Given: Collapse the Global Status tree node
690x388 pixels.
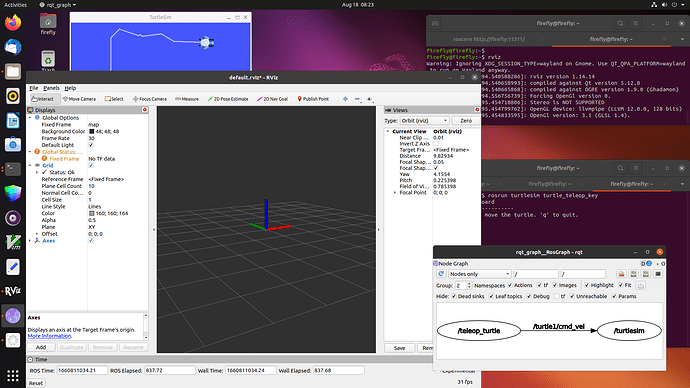Looking at the screenshot, I should 30,152.
